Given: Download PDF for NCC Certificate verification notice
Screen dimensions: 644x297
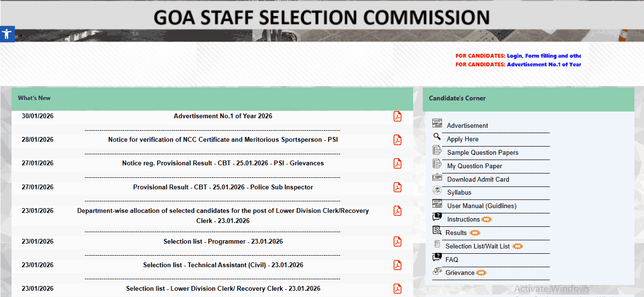Looking at the screenshot, I should coord(397,140).
